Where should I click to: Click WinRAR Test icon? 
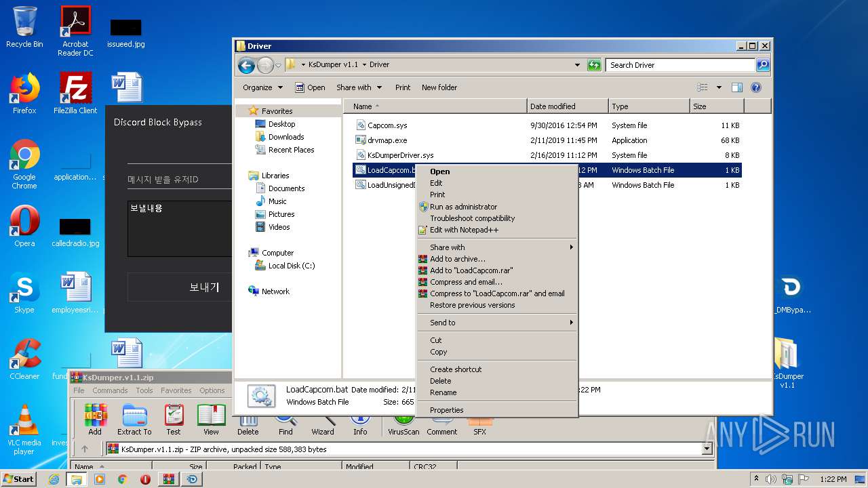point(174,420)
